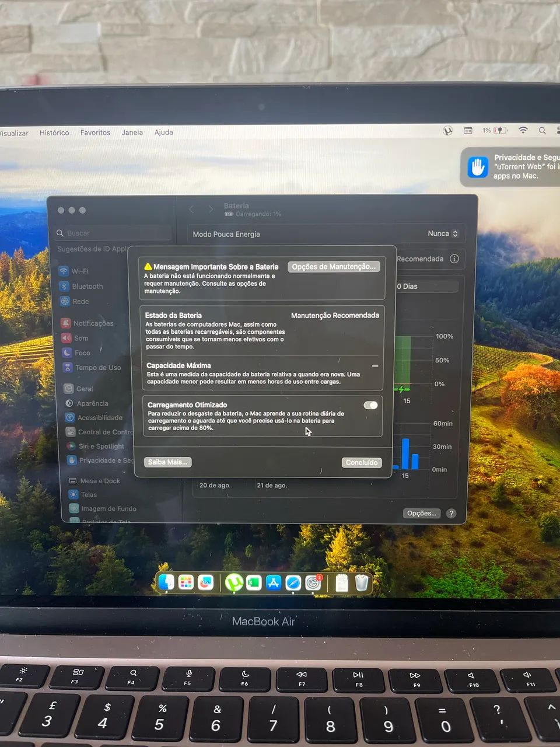Click the Buscar search field
The width and height of the screenshot is (560, 747).
(113, 233)
